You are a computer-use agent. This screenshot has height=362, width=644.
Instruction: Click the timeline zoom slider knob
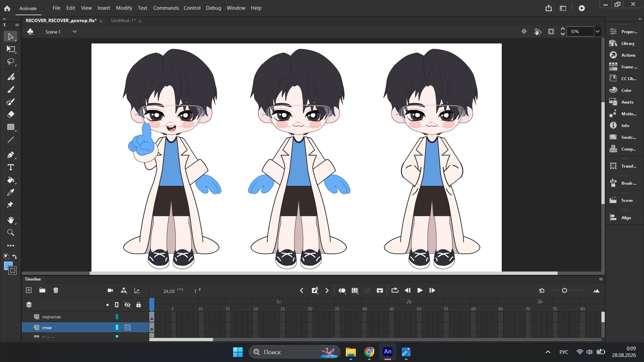click(565, 291)
